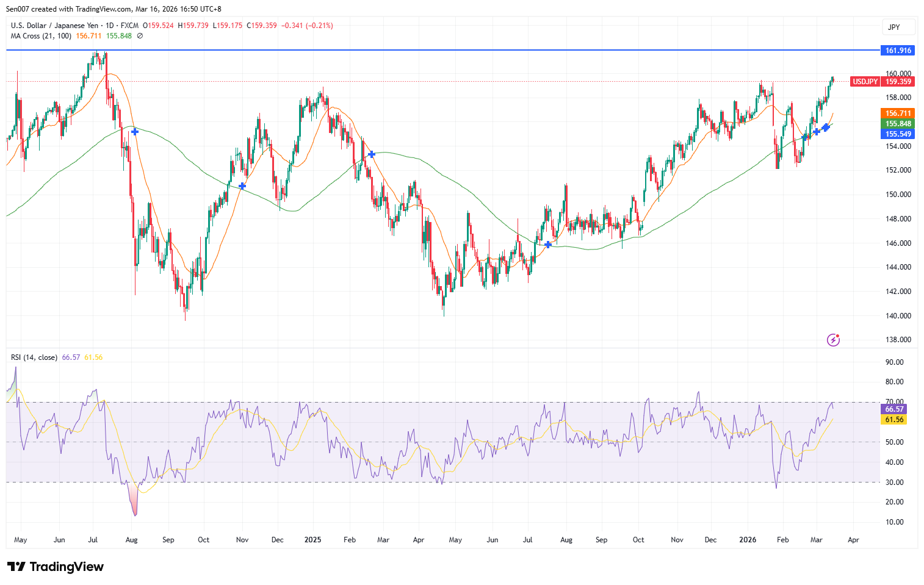Click the green 155.848 moving average label
This screenshot has height=585, width=924.
pos(897,124)
